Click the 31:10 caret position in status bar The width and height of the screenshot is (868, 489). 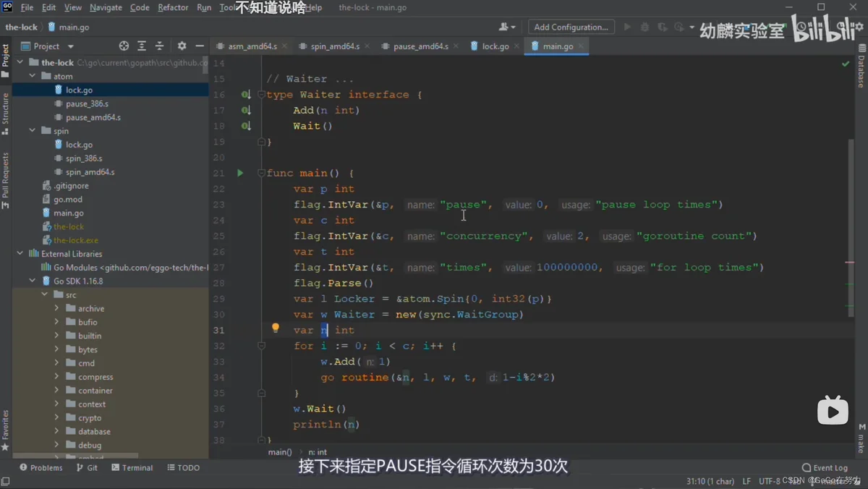tap(710, 481)
